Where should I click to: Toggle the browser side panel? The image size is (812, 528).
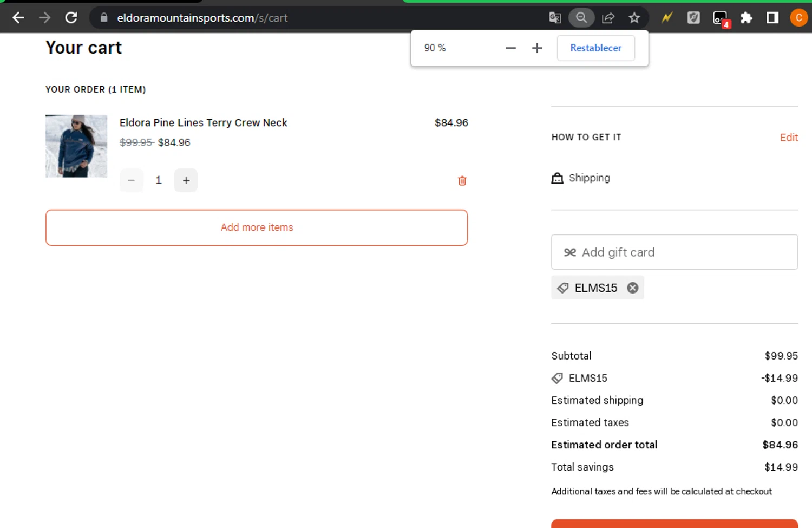click(x=772, y=18)
